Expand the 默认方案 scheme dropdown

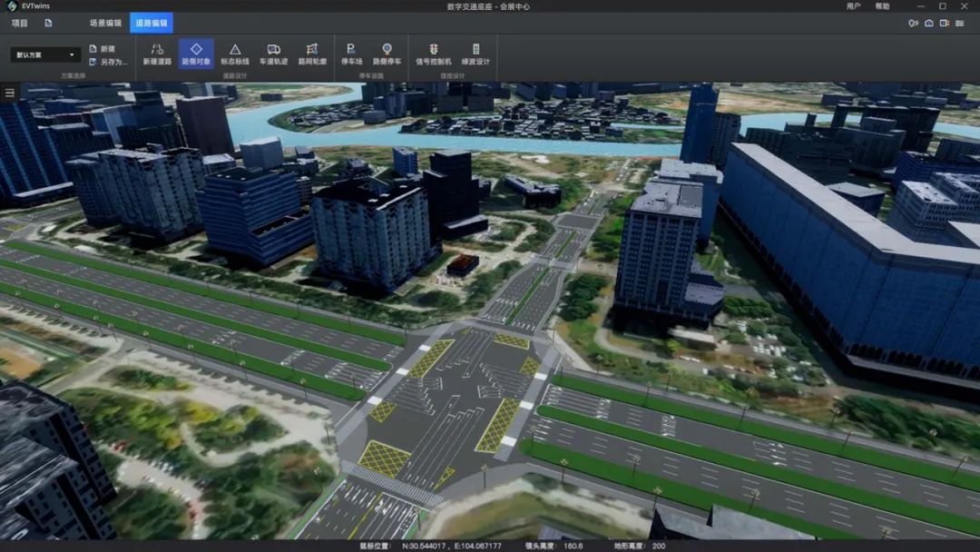coord(45,55)
